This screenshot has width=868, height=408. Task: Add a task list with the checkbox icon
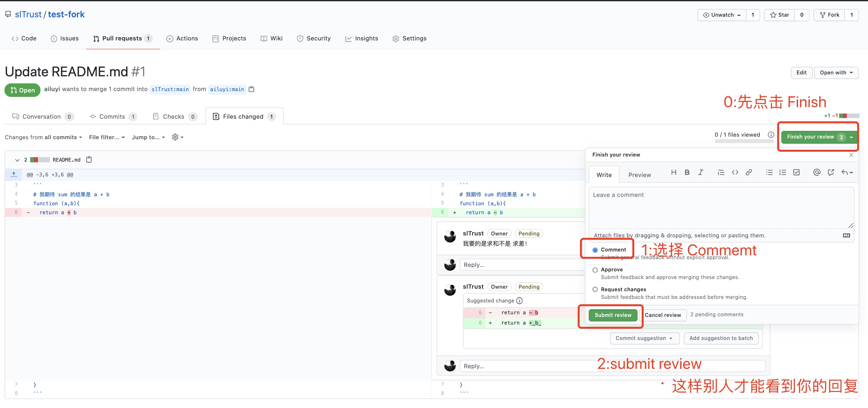[x=796, y=172]
